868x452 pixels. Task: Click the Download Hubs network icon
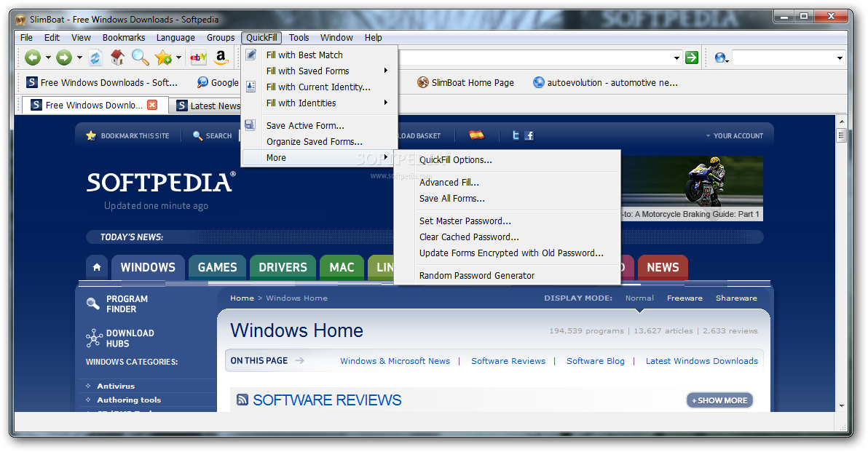tap(94, 338)
